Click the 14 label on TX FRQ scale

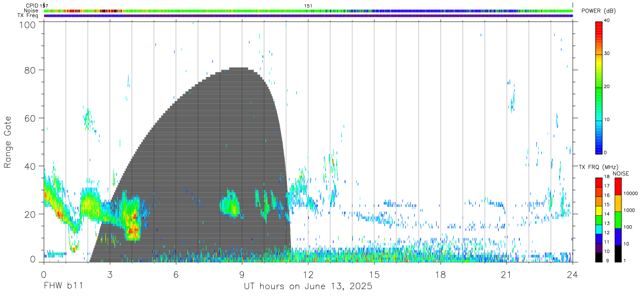(x=607, y=214)
